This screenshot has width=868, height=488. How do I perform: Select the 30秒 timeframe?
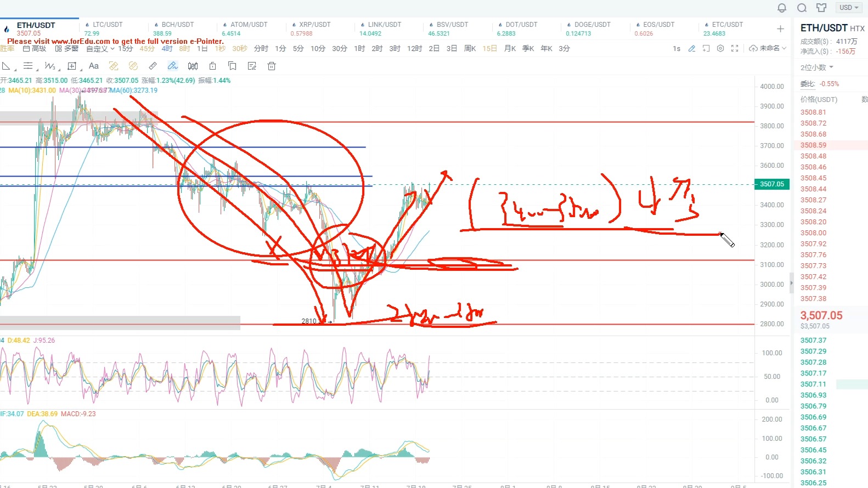point(240,49)
